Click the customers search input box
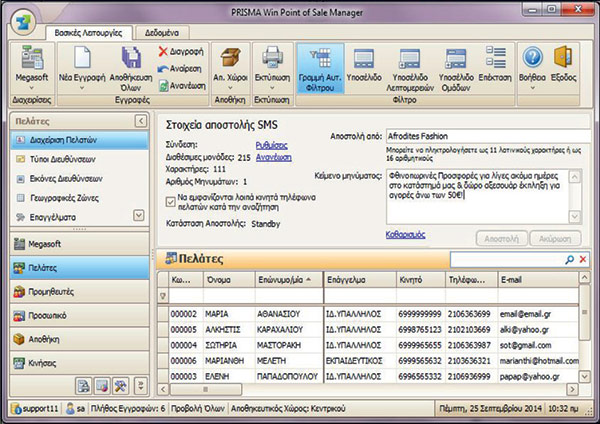The width and height of the screenshot is (600, 424). coord(506,259)
